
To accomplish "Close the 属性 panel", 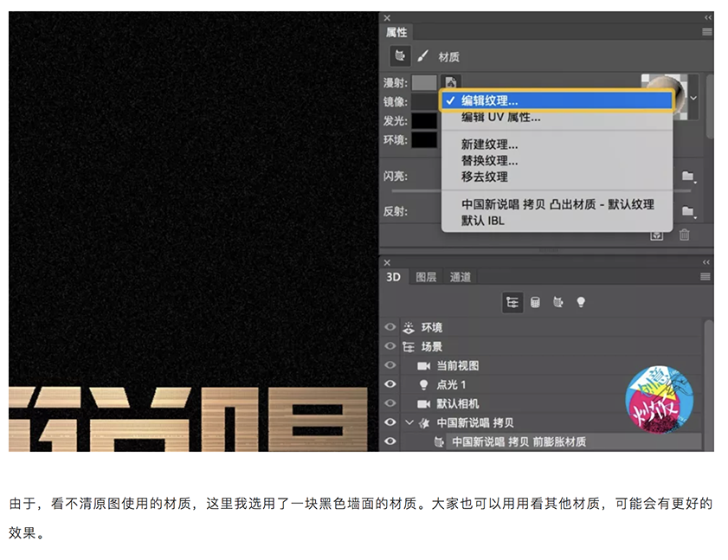I will (x=387, y=18).
